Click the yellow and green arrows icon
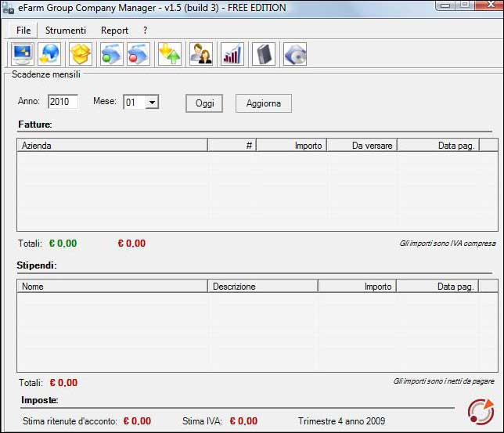The image size is (504, 433). (x=169, y=54)
